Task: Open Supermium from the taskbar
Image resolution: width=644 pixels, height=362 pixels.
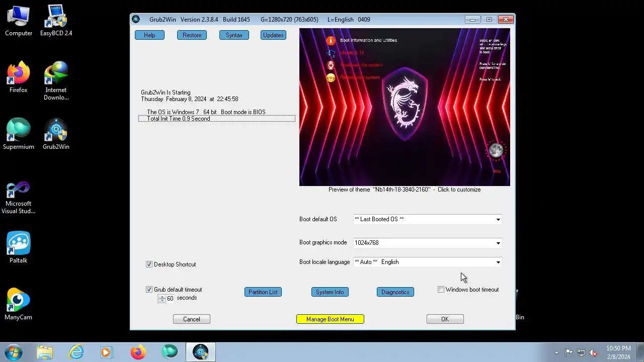Action: pyautogui.click(x=170, y=352)
